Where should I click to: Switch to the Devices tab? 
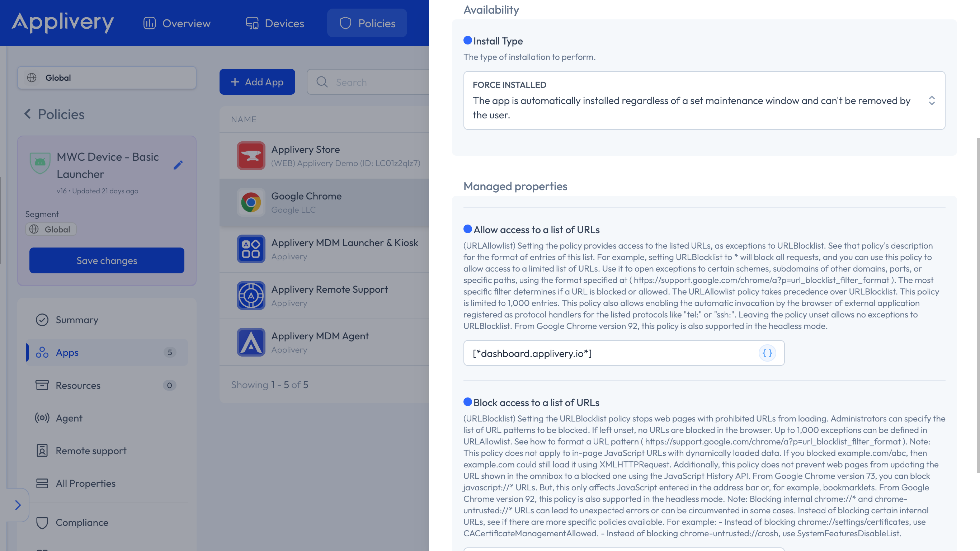coord(275,23)
